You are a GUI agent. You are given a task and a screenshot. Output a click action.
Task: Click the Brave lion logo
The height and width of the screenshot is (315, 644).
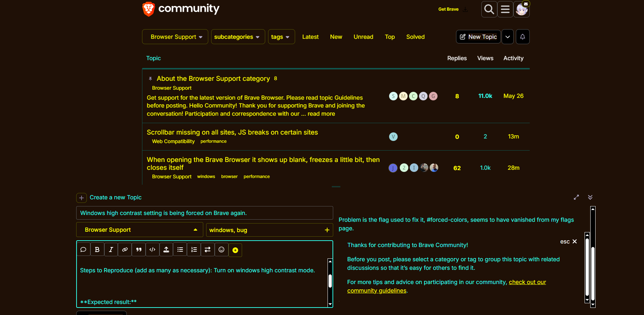pyautogui.click(x=148, y=9)
